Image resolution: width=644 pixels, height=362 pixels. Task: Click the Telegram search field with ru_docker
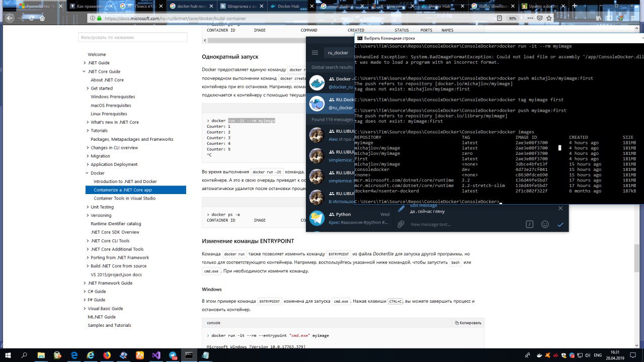pos(338,52)
